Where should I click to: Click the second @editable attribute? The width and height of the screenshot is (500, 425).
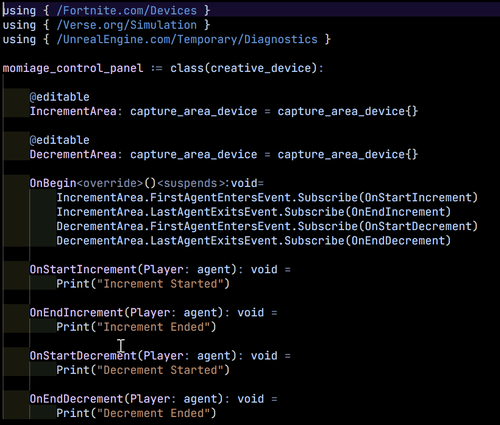point(60,140)
